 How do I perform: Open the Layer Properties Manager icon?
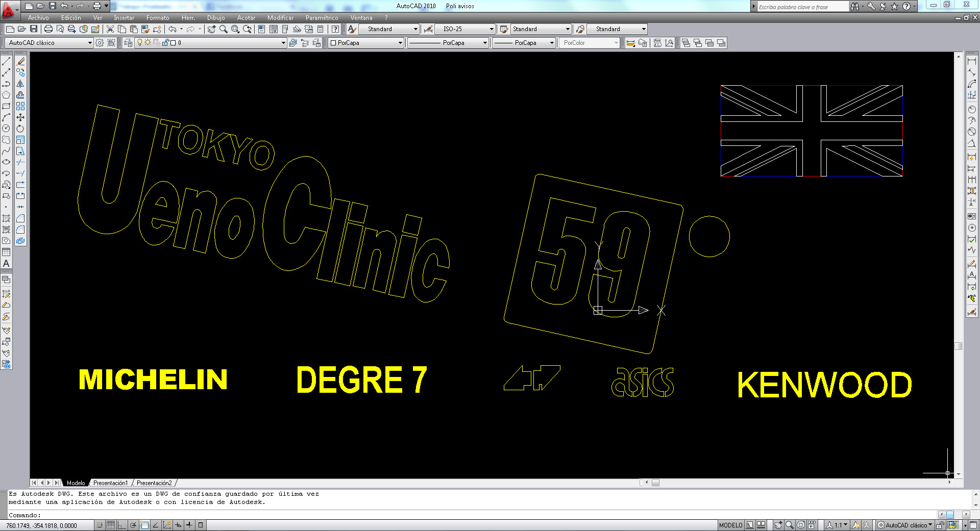[x=128, y=43]
